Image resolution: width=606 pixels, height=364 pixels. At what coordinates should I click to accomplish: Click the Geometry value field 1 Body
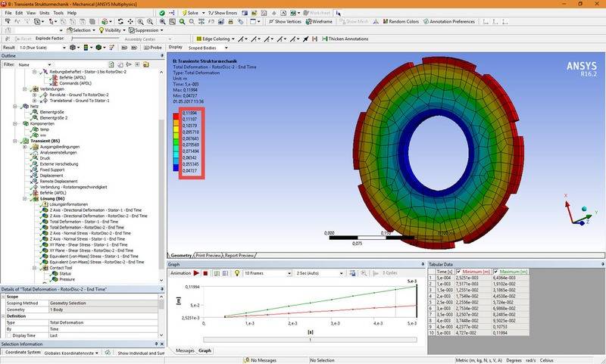click(104, 310)
